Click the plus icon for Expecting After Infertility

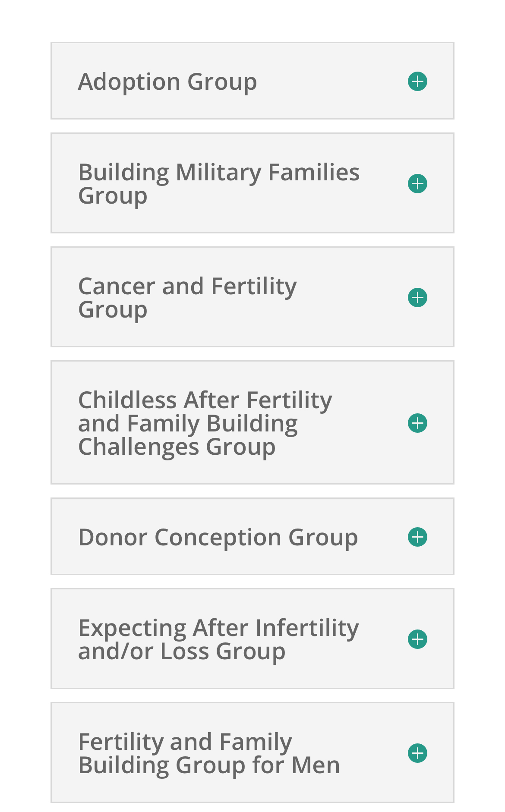click(x=417, y=639)
